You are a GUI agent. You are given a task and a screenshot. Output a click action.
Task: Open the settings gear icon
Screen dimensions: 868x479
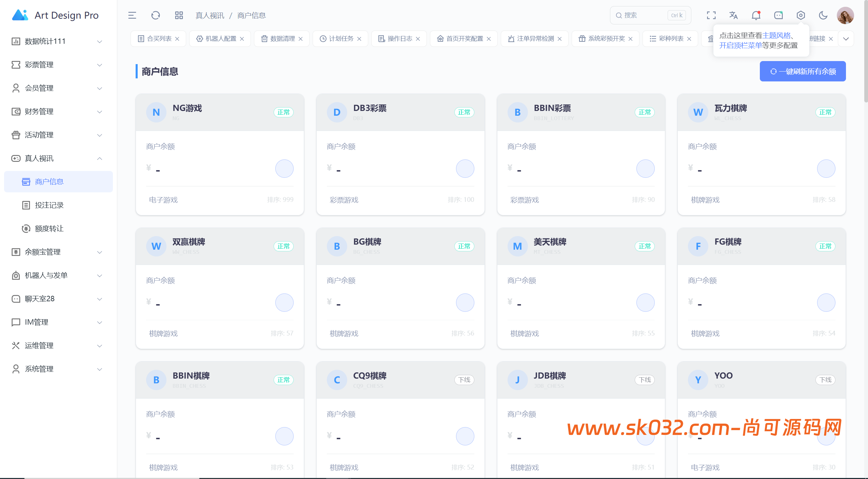coord(801,15)
